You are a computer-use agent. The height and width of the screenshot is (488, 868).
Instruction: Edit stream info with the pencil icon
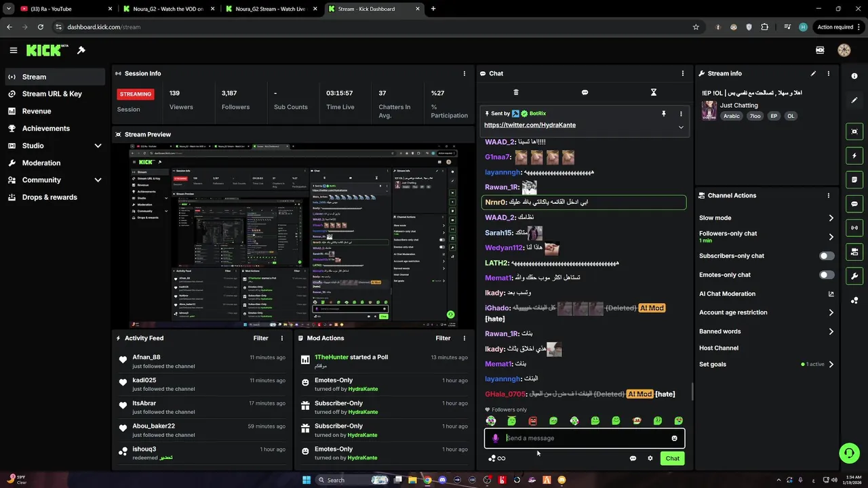[813, 73]
